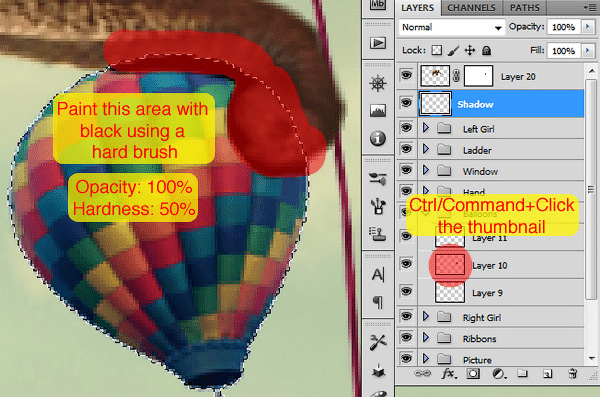Toggle visibility of Picture group
600x397 pixels.
pyautogui.click(x=406, y=358)
